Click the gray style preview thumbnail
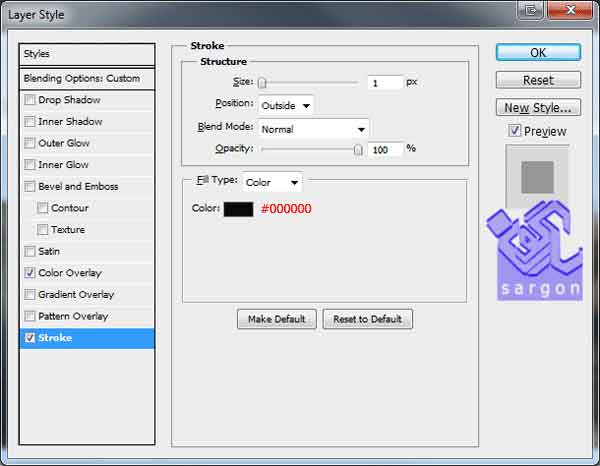The width and height of the screenshot is (600, 466). pyautogui.click(x=537, y=176)
